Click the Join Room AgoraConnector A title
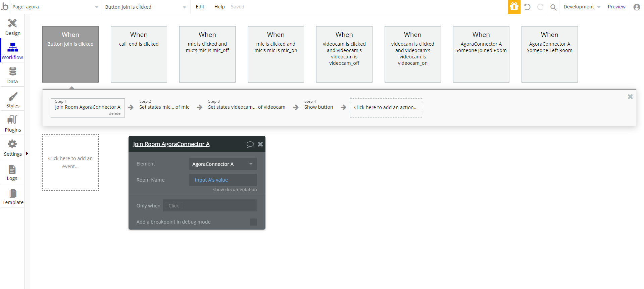This screenshot has width=644, height=289. pyautogui.click(x=171, y=144)
